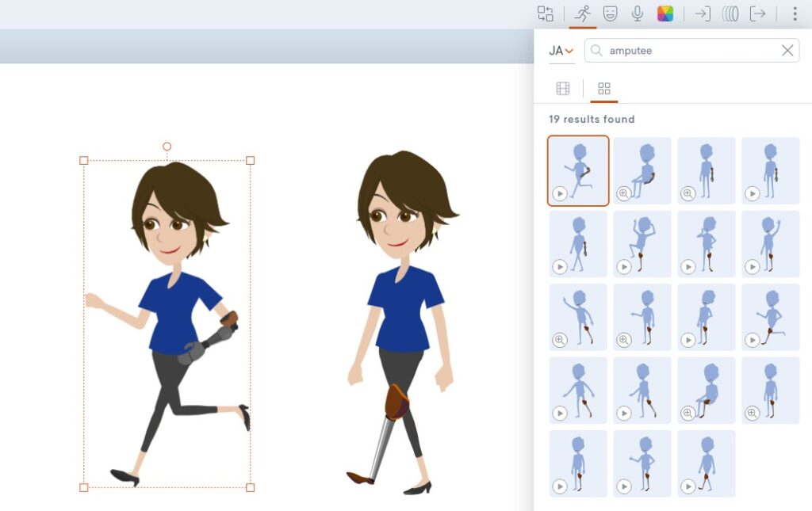Click the magnifier icon in the search box
The height and width of the screenshot is (511, 812).
(596, 51)
